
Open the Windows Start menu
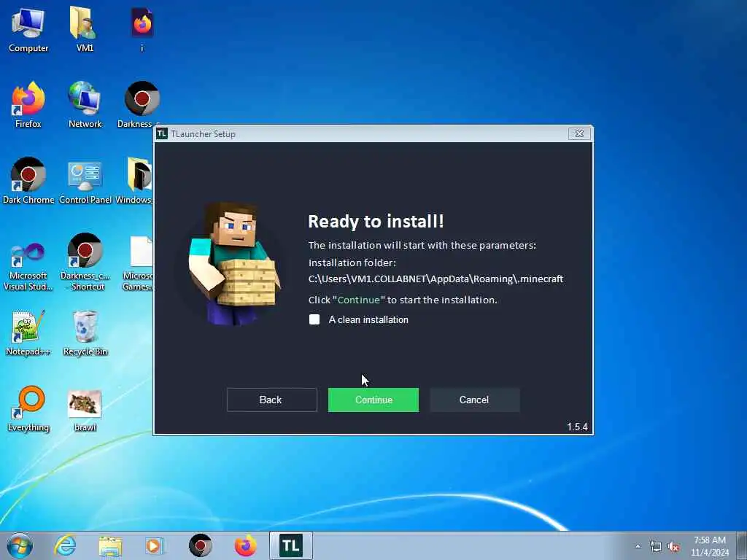pyautogui.click(x=20, y=545)
